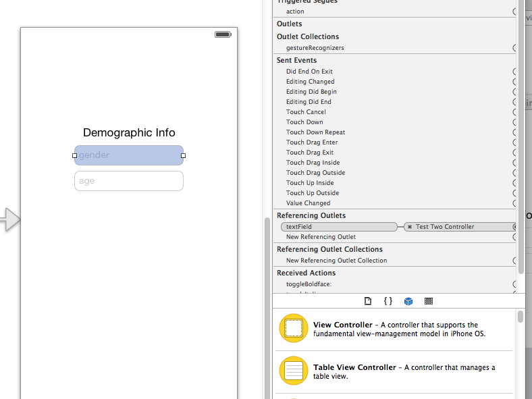The height and width of the screenshot is (399, 532).
Task: Click right resize handle of gender field
Action: [x=183, y=156]
